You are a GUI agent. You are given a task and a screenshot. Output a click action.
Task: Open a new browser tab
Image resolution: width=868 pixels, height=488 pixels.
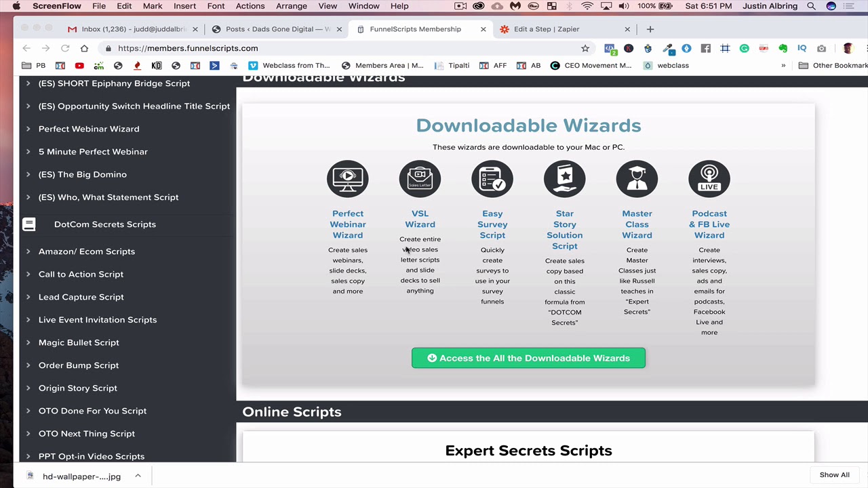click(650, 29)
